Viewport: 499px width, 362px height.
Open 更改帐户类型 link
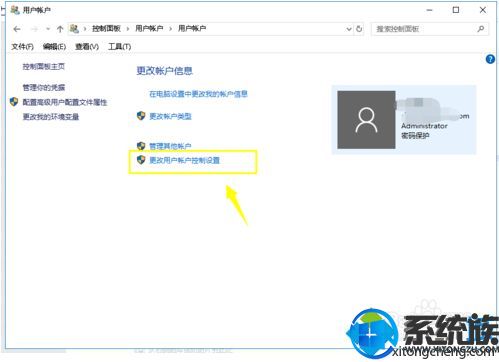tap(170, 116)
